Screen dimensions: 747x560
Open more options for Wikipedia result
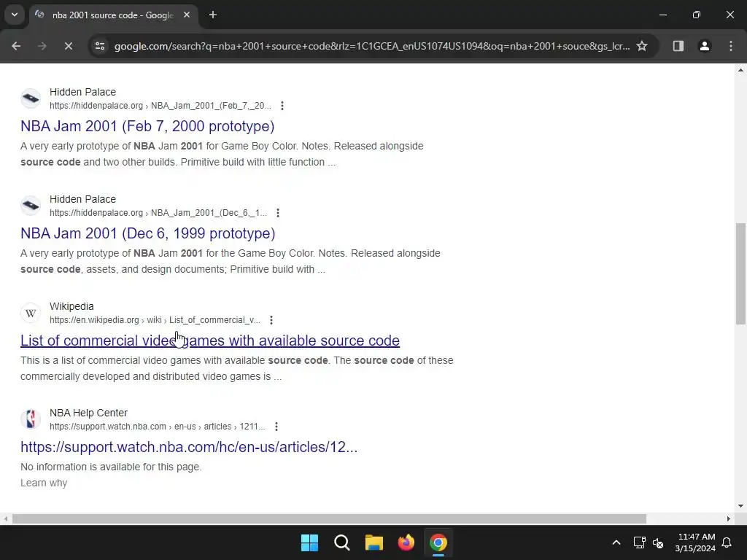pos(271,320)
